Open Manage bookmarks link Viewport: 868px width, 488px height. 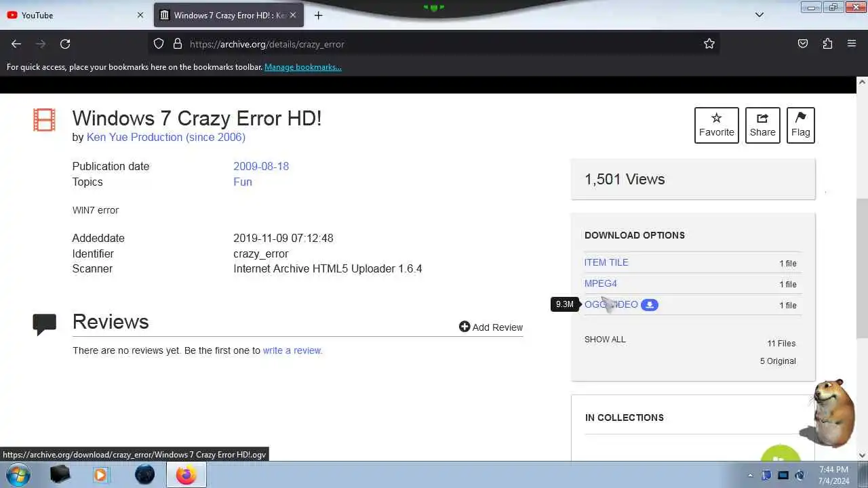[x=303, y=67]
